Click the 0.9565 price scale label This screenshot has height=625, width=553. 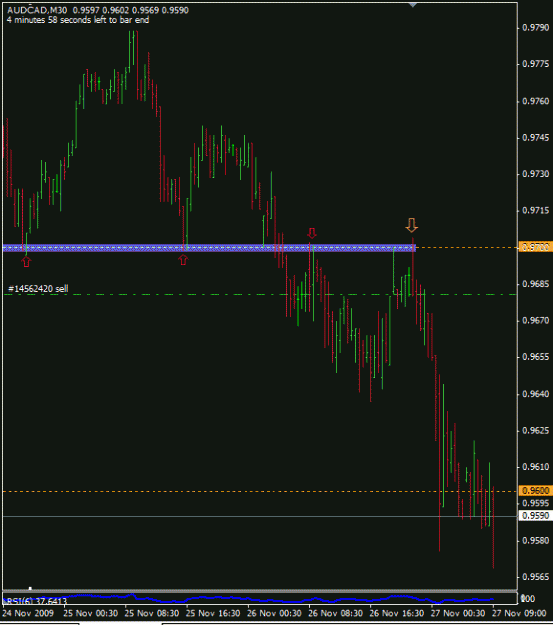point(535,577)
